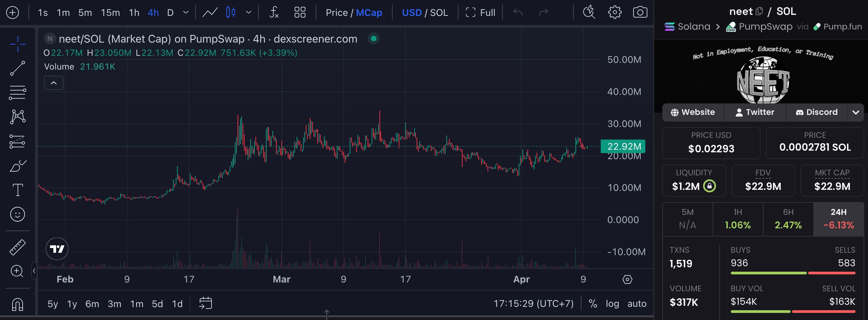Open the price scale settings icon
This screenshot has height=320, width=868.
coord(627,279)
